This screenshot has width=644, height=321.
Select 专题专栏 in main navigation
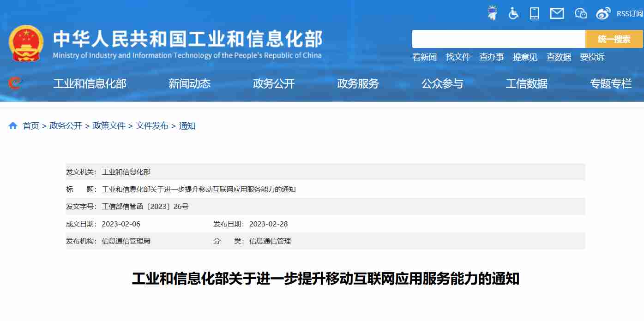[610, 84]
